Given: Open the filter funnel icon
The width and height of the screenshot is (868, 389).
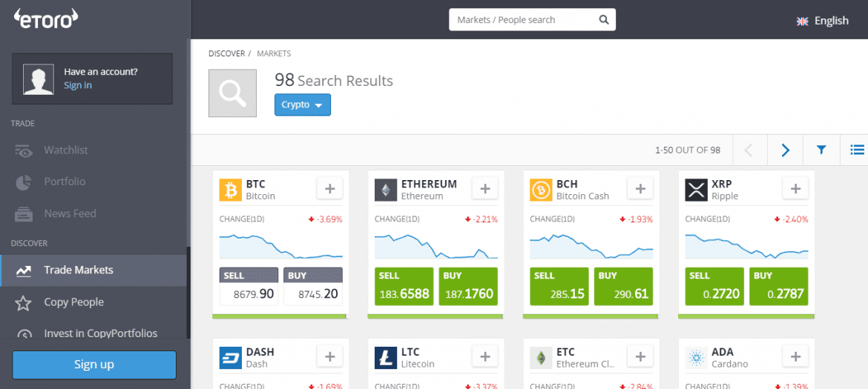Looking at the screenshot, I should pyautogui.click(x=821, y=150).
